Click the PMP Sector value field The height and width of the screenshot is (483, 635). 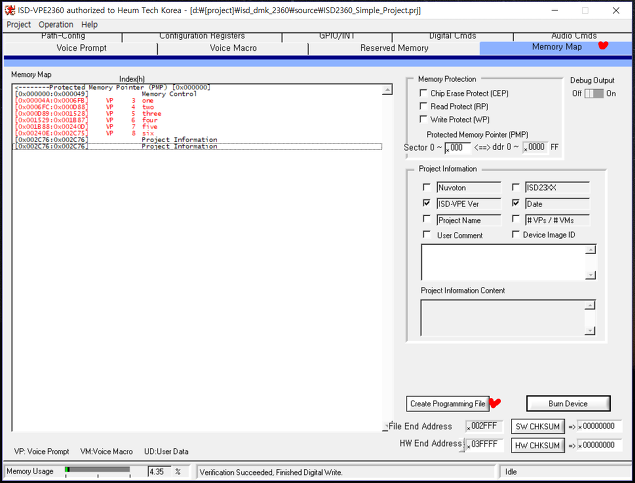click(458, 148)
